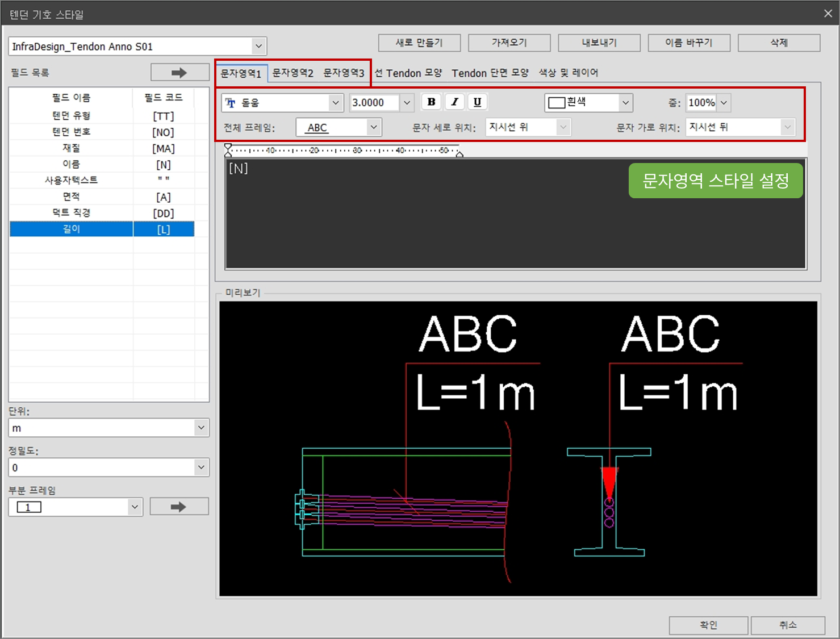Click the arrow button beside 부분 프레임 dropdown

point(179,507)
